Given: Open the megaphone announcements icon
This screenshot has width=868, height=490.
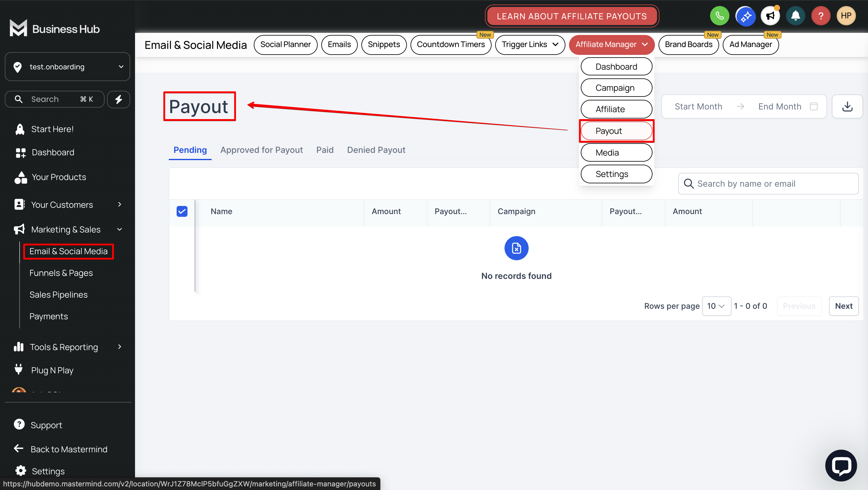Looking at the screenshot, I should click(x=770, y=15).
